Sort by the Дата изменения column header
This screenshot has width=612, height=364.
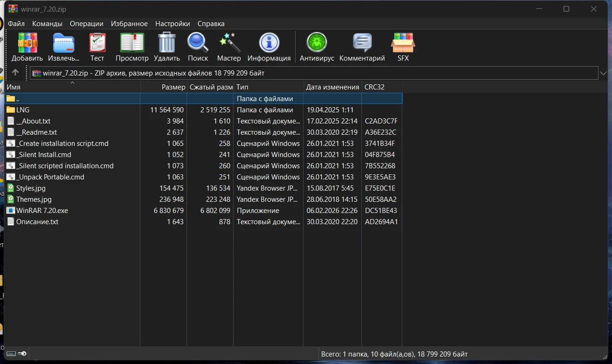point(332,87)
